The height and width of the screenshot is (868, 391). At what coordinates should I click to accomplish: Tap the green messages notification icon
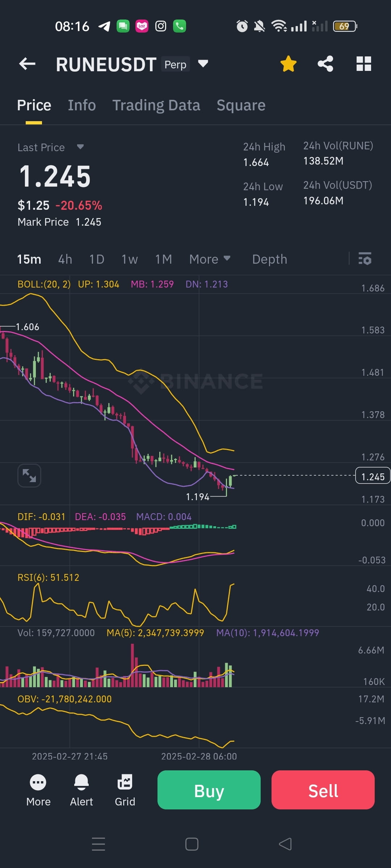[123, 26]
